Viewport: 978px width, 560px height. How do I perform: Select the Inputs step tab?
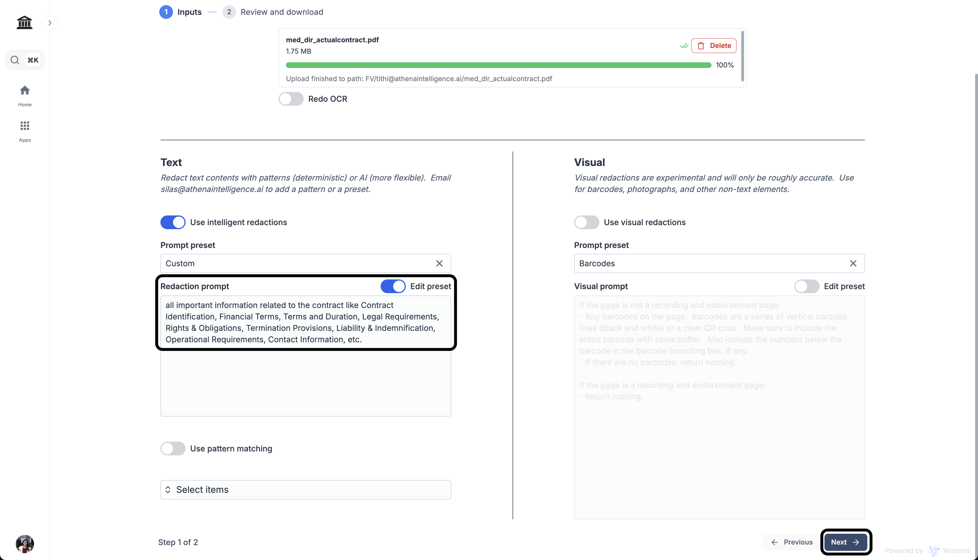(x=189, y=12)
